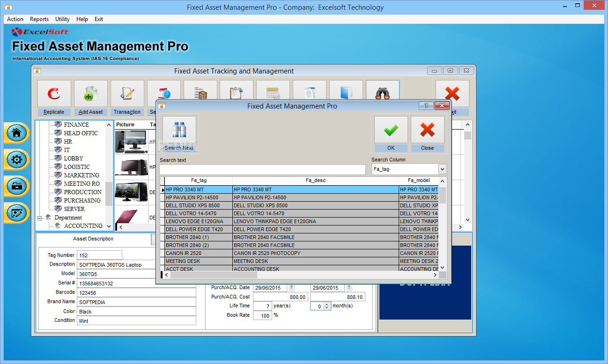The image size is (608, 364).
Task: Open the edit-note sidebar button
Action: (x=17, y=214)
